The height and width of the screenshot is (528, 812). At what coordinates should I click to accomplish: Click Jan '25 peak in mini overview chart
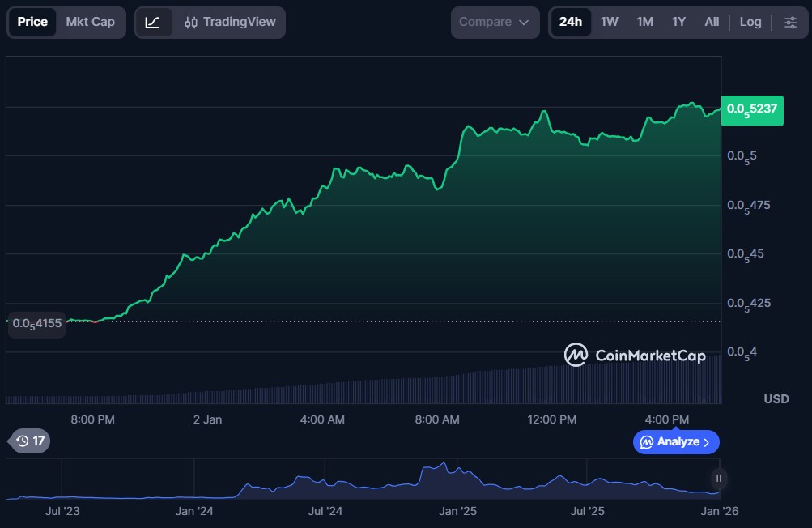click(x=442, y=466)
